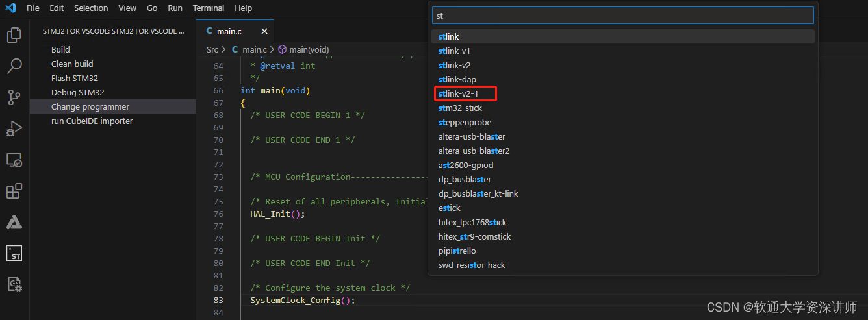Screen dimensions: 868x320
Task: Choose stlink-v1 from the list
Action: [623, 51]
